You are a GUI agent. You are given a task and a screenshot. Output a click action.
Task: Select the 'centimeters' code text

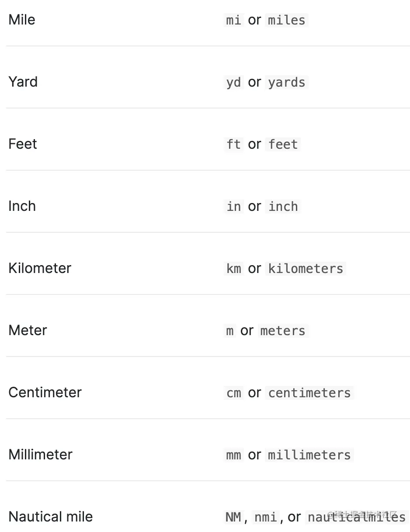(309, 393)
